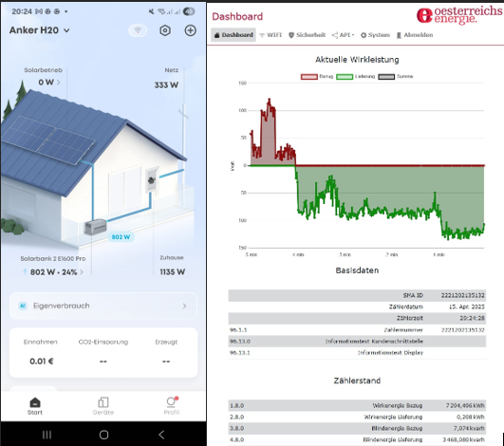Open the System nav tab
This screenshot has width=504, height=446.
coord(375,35)
